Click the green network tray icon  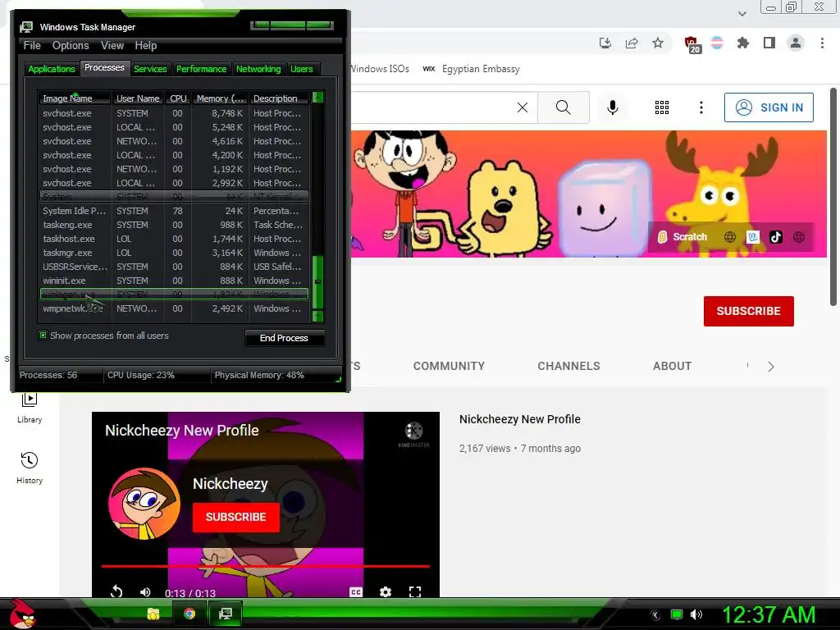[x=677, y=614]
